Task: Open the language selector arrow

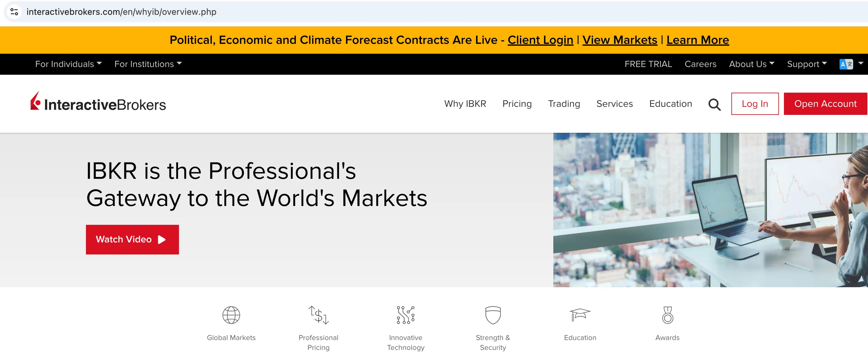Action: point(861,63)
